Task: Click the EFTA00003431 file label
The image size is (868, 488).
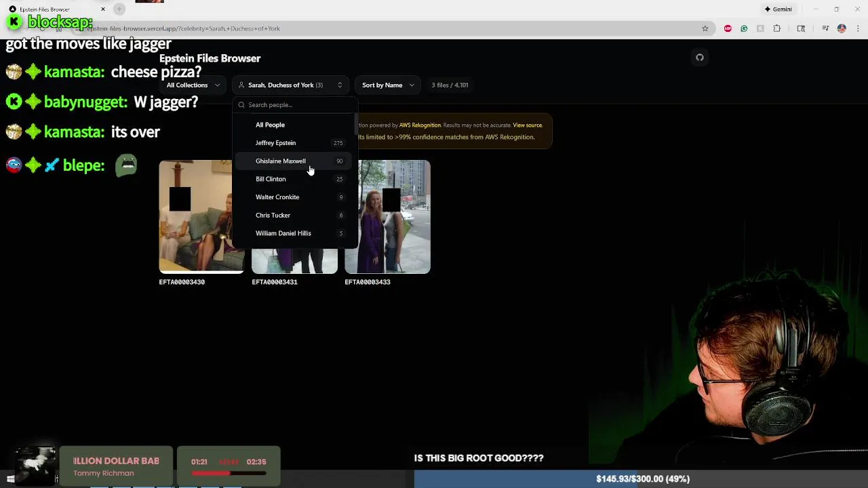Action: pyautogui.click(x=275, y=282)
